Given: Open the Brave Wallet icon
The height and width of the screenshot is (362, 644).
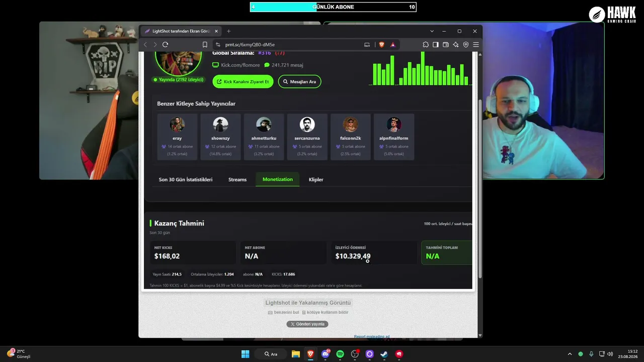Looking at the screenshot, I should [x=446, y=45].
